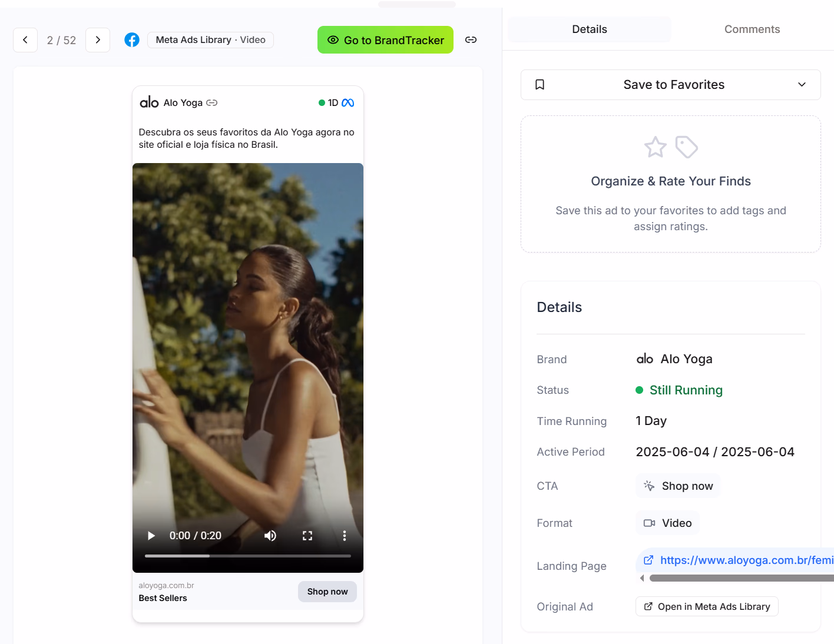The width and height of the screenshot is (834, 644).
Task: Click the 2025-06-04 / 2025-06-04 active period
Action: tap(715, 452)
